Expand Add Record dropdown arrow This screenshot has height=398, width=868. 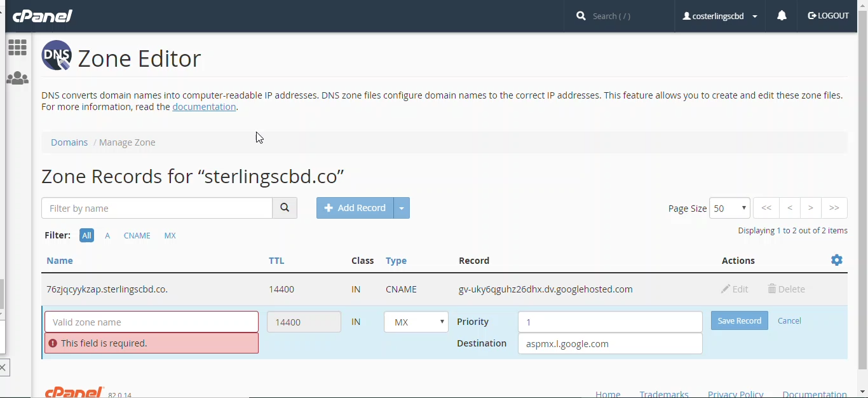coord(402,208)
